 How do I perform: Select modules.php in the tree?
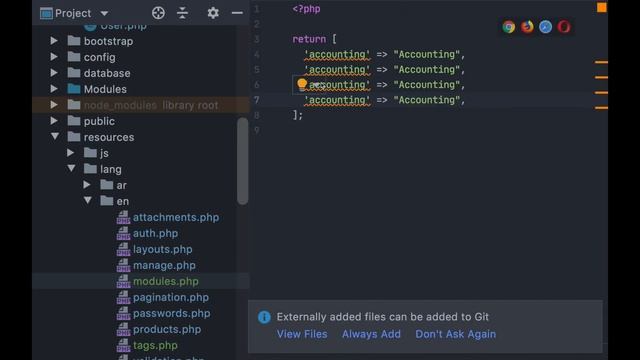pyautogui.click(x=166, y=281)
